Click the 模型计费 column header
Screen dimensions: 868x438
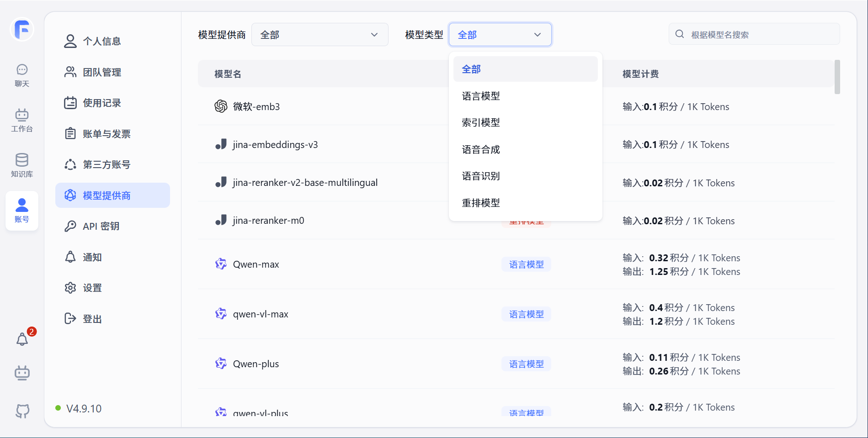[640, 74]
